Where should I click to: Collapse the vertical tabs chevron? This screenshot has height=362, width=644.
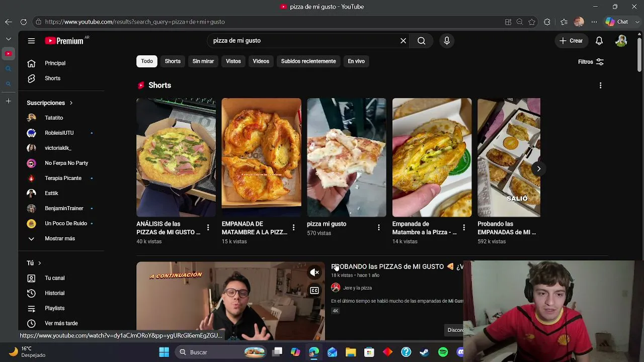pos(9,39)
